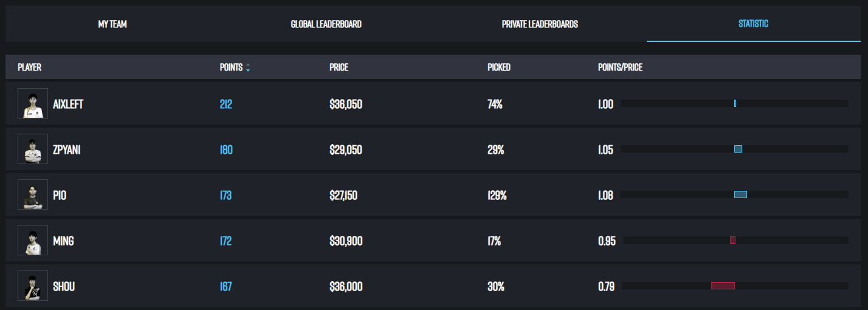Go to Private Leaderboards tab
Viewport: 868px width, 310px height.
[x=540, y=24]
